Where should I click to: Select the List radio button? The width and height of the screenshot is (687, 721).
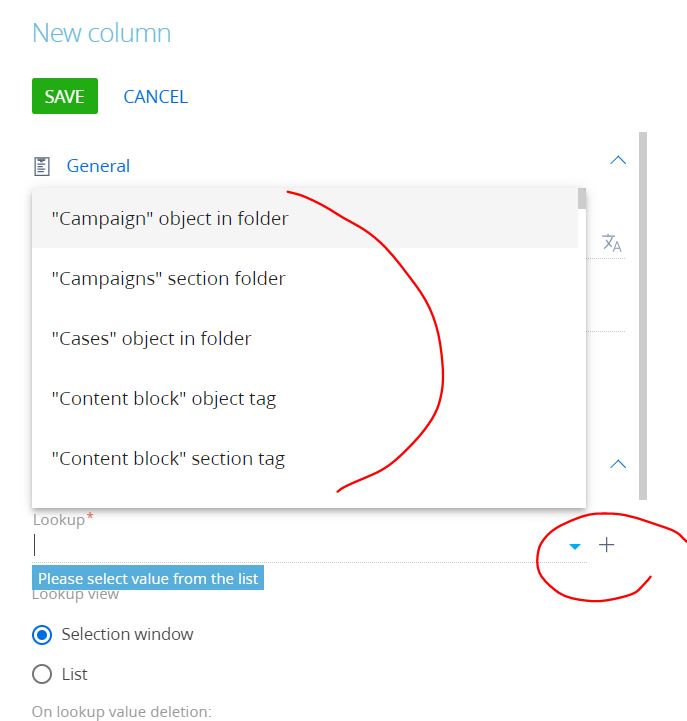42,674
